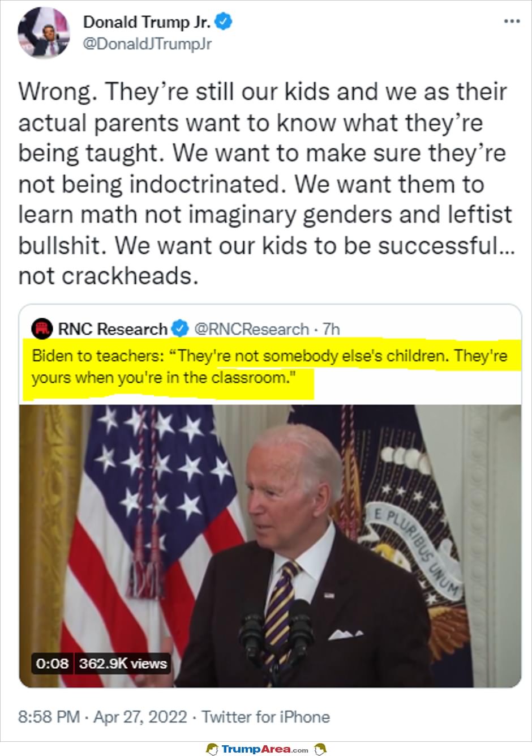532x756 pixels.
Task: Open the 8:58 PM timestamp link
Action: tap(49, 717)
